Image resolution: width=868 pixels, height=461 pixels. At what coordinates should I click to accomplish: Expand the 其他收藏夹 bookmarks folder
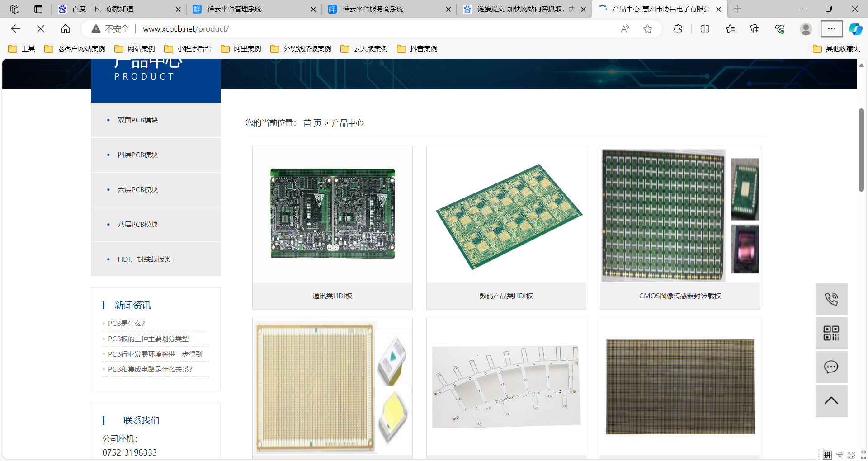tap(836, 49)
